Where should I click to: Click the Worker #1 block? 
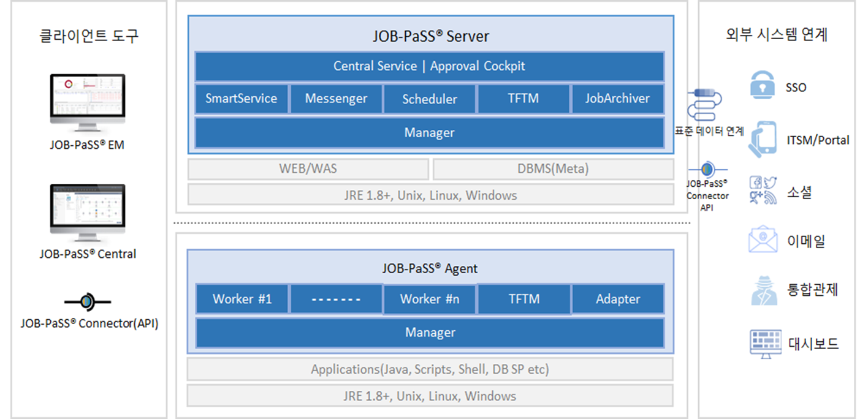(x=242, y=300)
